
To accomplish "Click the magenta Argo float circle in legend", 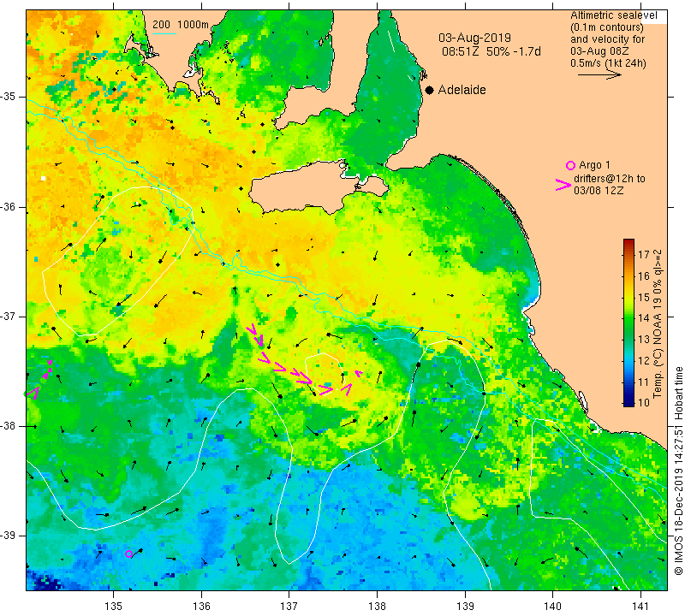I will click(x=570, y=165).
